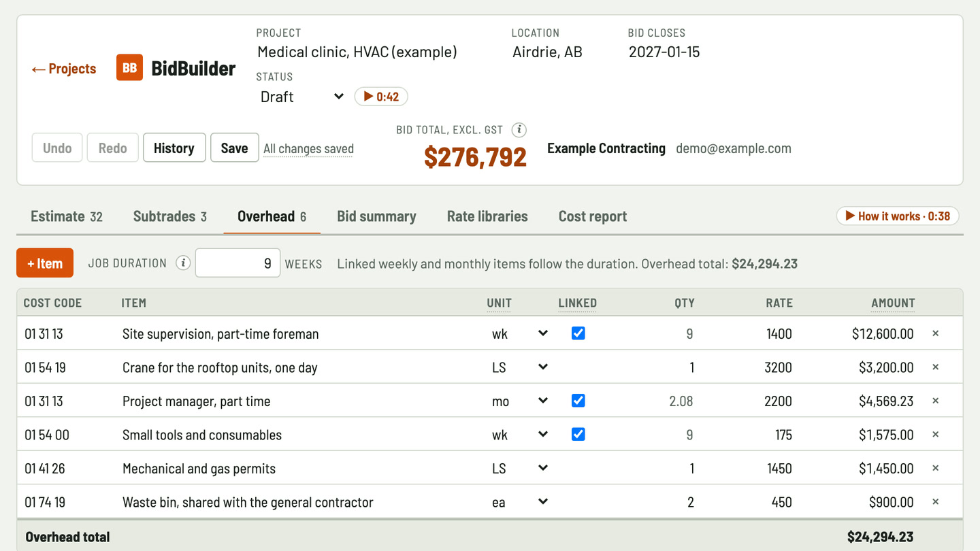Click the History button
This screenshot has width=980, height=551.
(174, 148)
